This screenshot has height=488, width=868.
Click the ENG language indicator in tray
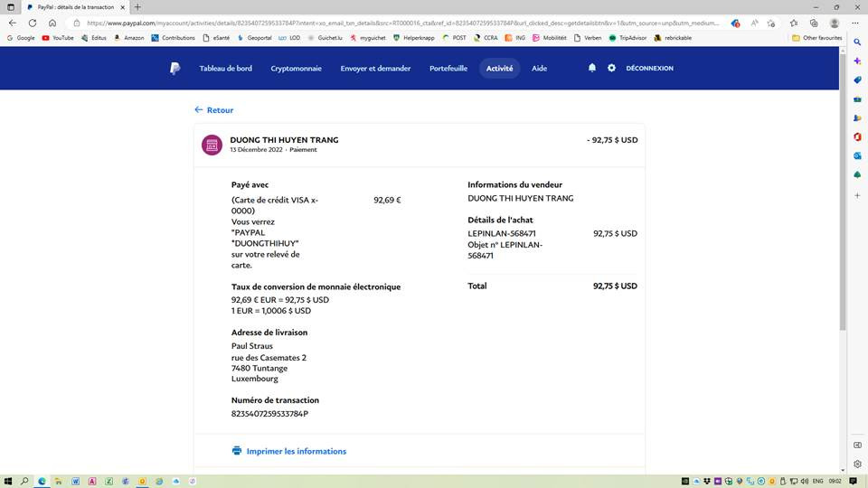pos(817,482)
